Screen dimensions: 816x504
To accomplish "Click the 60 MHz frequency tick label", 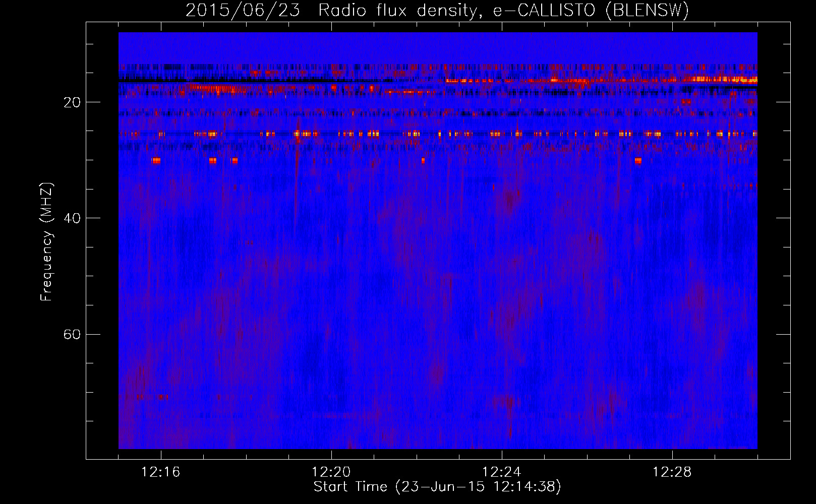I will pos(72,334).
